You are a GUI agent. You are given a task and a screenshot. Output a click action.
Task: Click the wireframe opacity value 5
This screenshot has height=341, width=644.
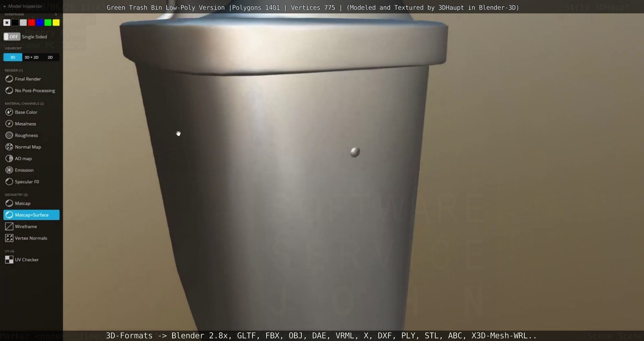[56, 14]
